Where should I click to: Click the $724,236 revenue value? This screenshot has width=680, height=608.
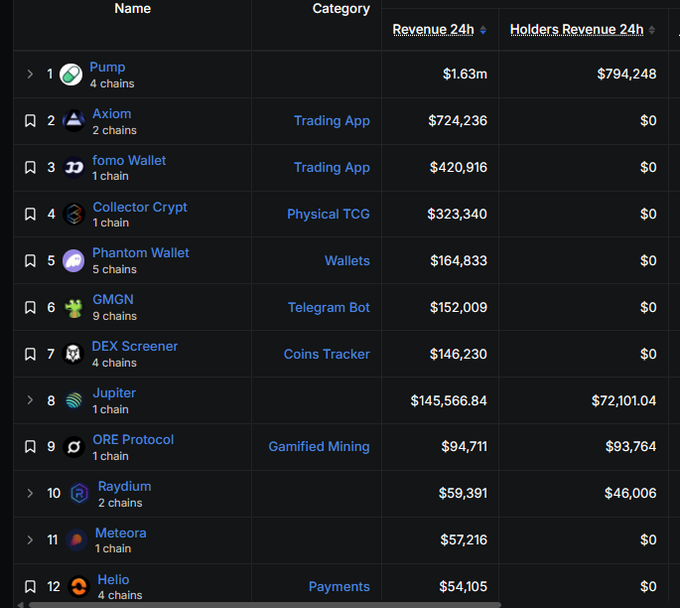click(458, 121)
